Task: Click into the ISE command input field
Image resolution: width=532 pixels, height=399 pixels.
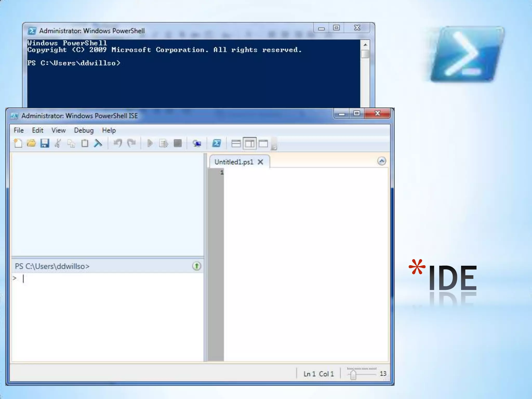Action: (108, 317)
